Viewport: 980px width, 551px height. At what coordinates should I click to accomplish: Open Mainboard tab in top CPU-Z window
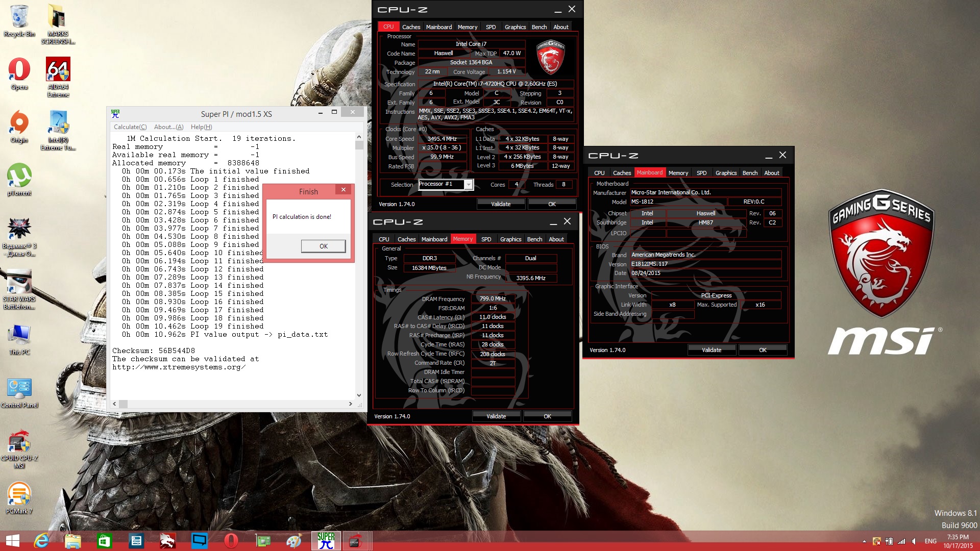point(439,27)
